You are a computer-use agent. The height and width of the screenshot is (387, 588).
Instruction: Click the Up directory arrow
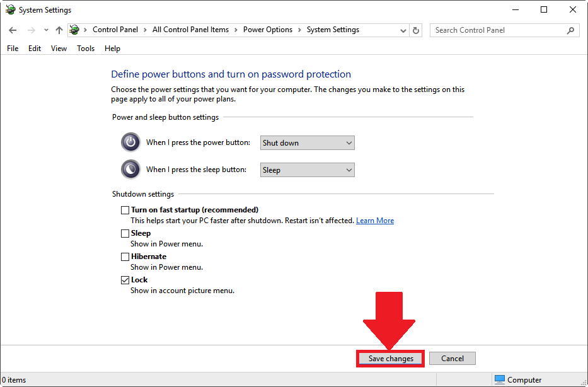59,30
